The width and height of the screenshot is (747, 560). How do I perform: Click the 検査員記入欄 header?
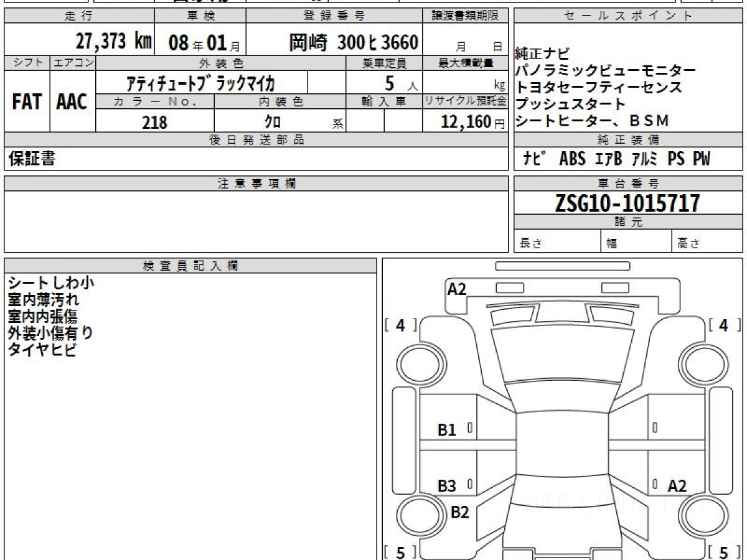(190, 266)
